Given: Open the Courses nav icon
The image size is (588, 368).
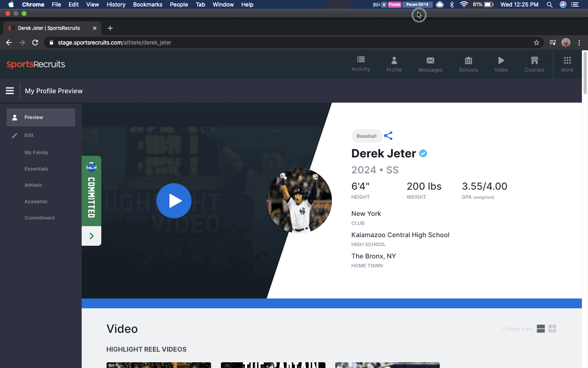Looking at the screenshot, I should click(x=535, y=64).
